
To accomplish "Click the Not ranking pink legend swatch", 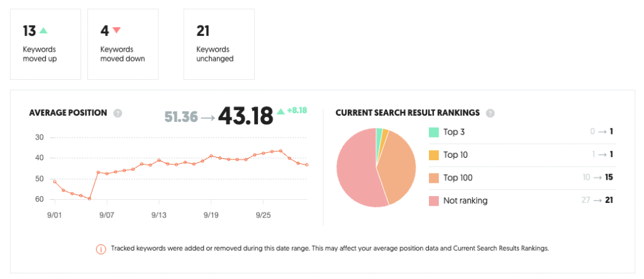I will 434,200.
